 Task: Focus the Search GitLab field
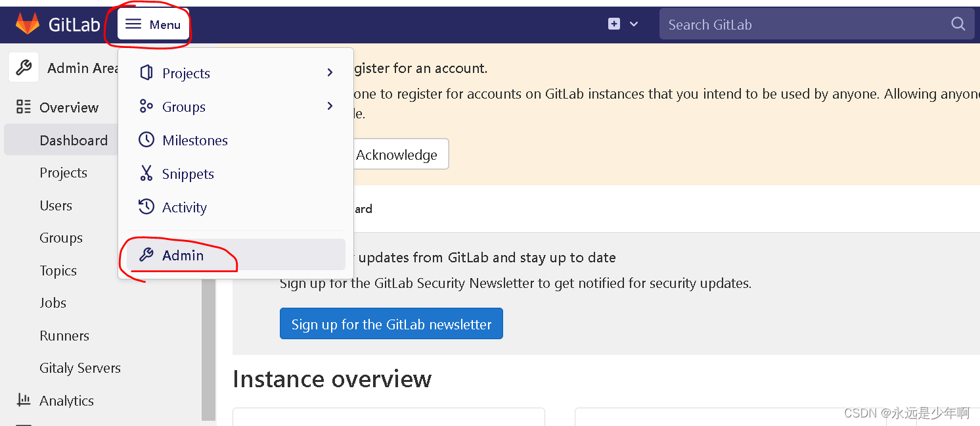[801, 24]
